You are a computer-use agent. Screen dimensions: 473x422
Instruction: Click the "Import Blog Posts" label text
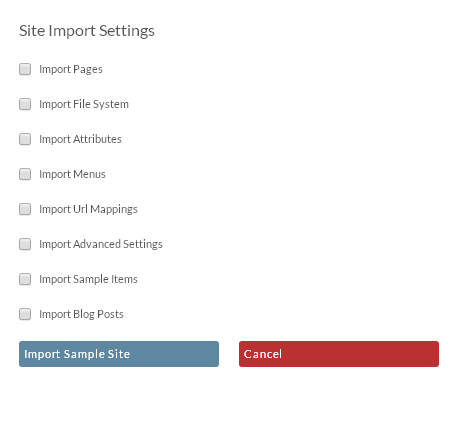(81, 314)
